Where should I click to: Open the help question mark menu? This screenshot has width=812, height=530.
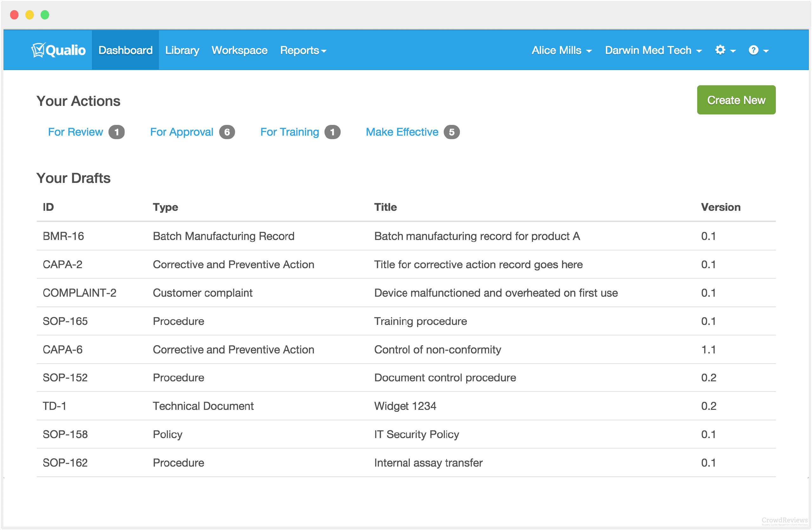coord(754,50)
